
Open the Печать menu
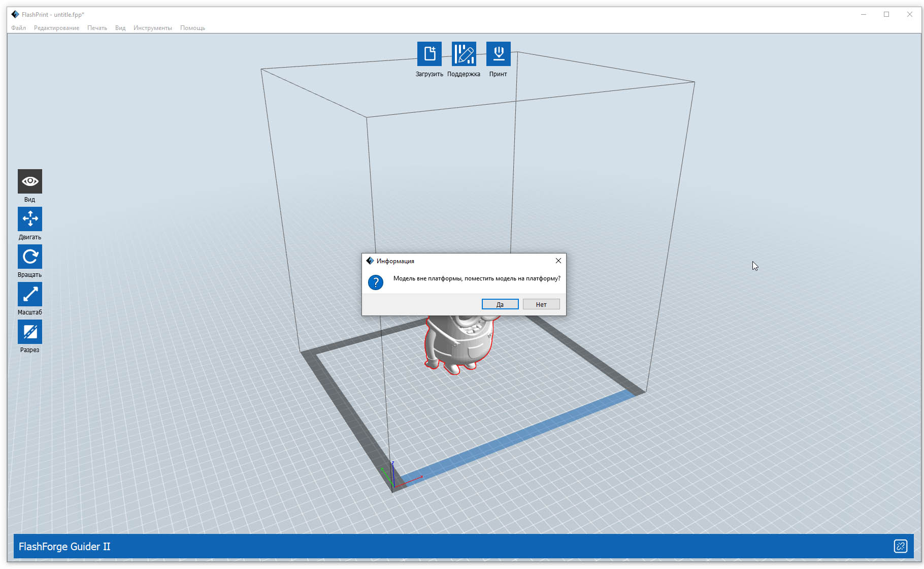(x=97, y=28)
